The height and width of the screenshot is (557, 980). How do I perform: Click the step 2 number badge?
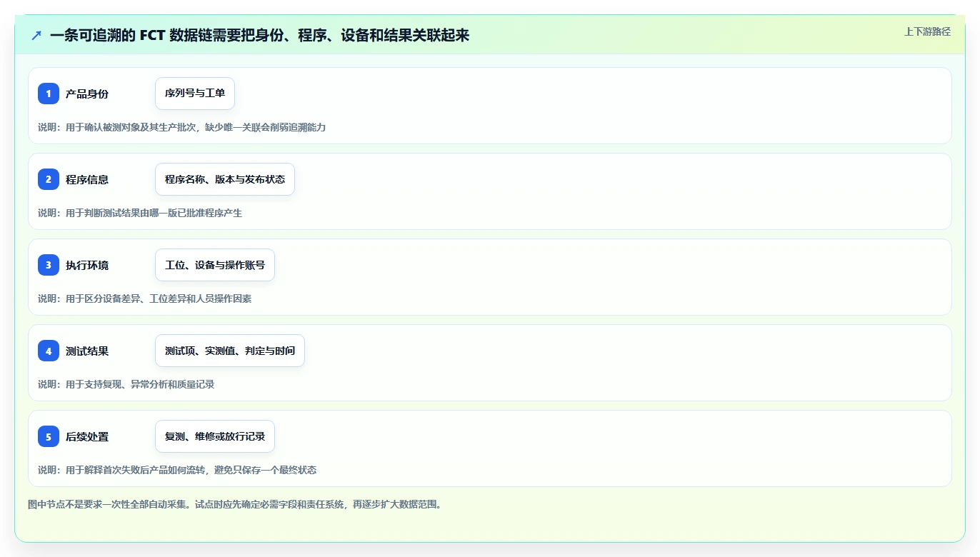49,179
